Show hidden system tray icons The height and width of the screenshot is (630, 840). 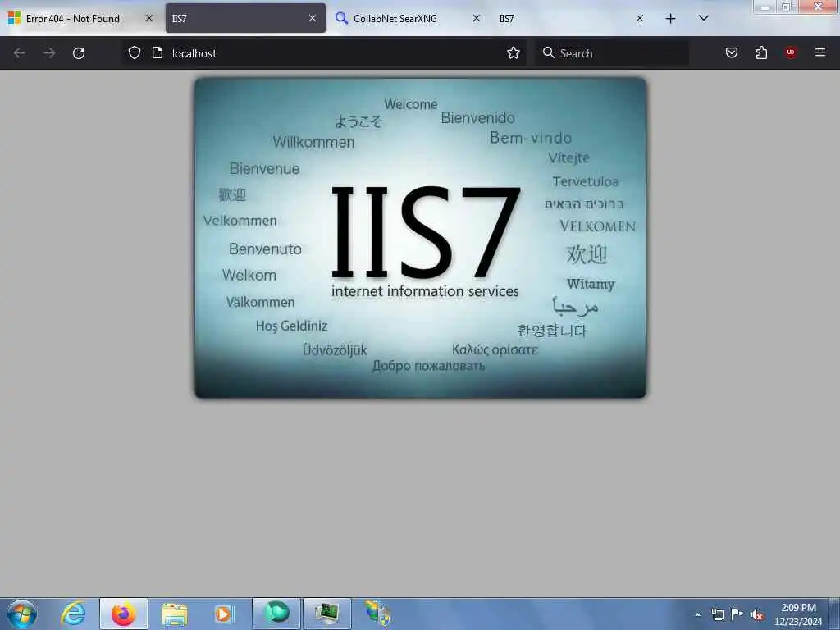[x=697, y=614]
